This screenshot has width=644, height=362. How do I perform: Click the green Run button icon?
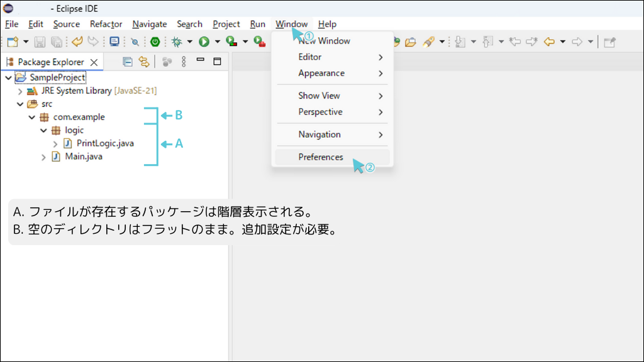click(x=204, y=41)
